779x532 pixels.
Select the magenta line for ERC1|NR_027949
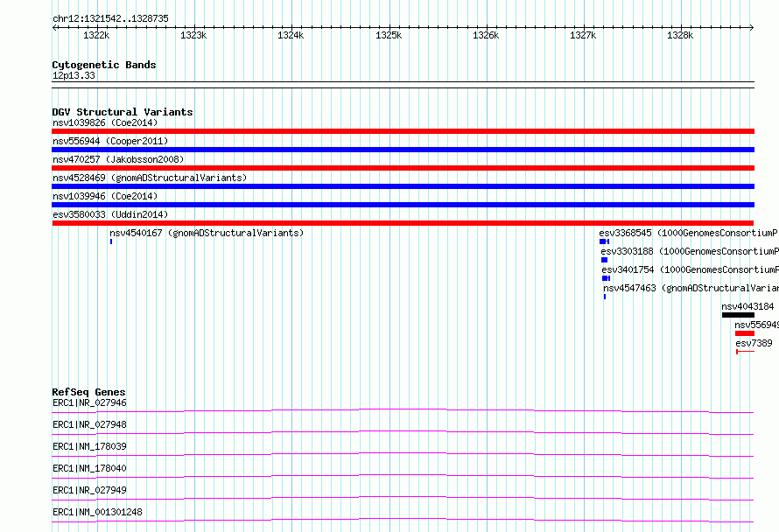403,498
